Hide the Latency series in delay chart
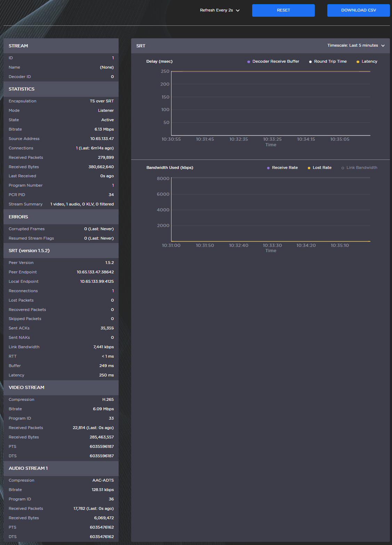Image resolution: width=392 pixels, height=545 pixels. [x=369, y=61]
